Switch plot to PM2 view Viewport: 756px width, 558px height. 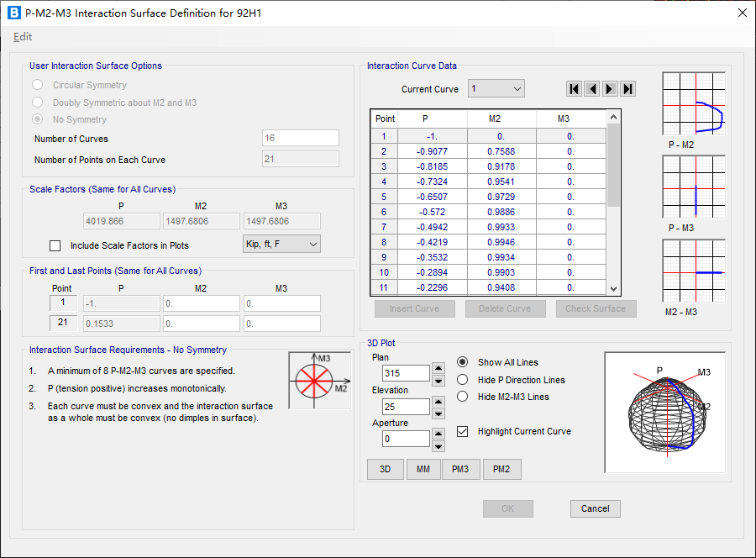[501, 469]
